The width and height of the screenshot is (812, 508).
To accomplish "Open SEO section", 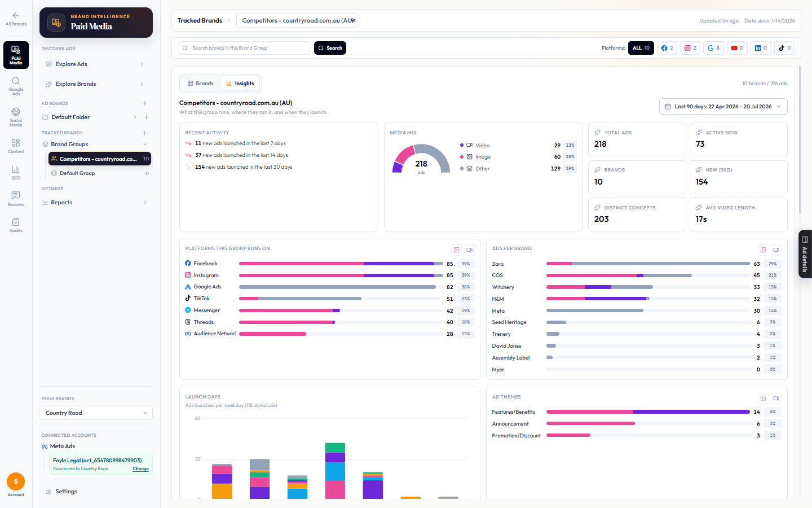I will click(16, 172).
